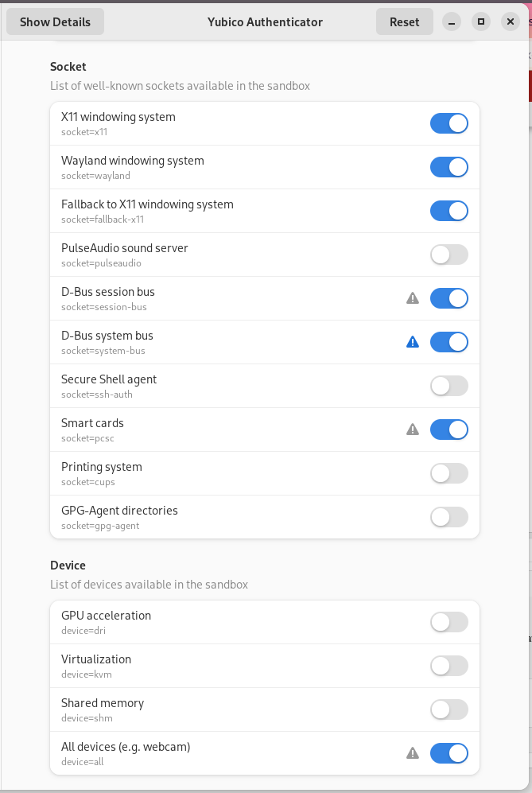Maximize the Yubico Authenticator window
Image resolution: width=532 pixels, height=793 pixels.
[x=480, y=22]
